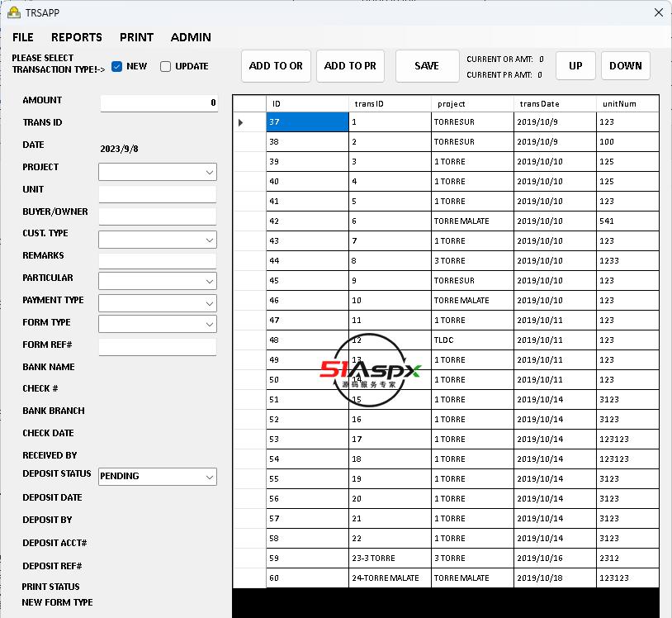The image size is (672, 618).
Task: Click the ADD TO PR button
Action: pyautogui.click(x=350, y=66)
